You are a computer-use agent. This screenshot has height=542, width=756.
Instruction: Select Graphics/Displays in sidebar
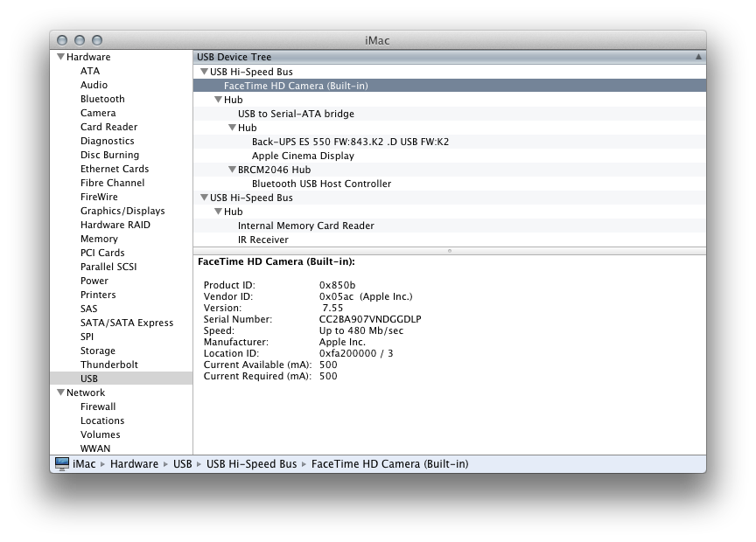tap(122, 211)
